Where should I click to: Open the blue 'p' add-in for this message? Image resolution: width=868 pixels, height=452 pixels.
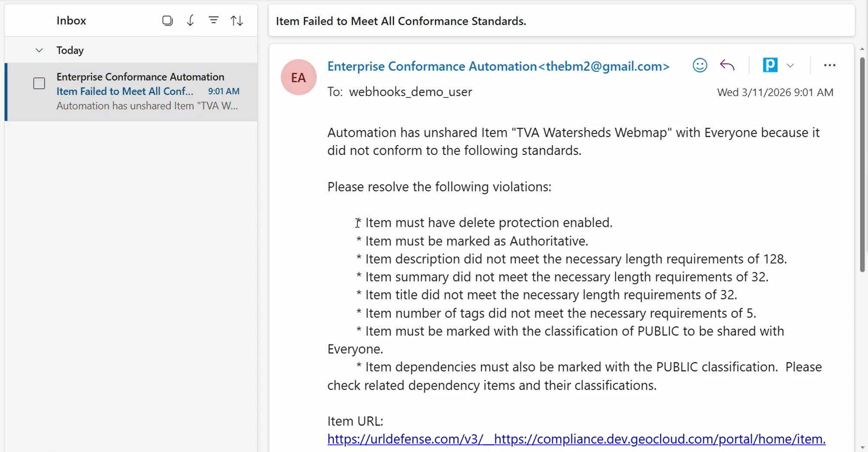pos(769,65)
